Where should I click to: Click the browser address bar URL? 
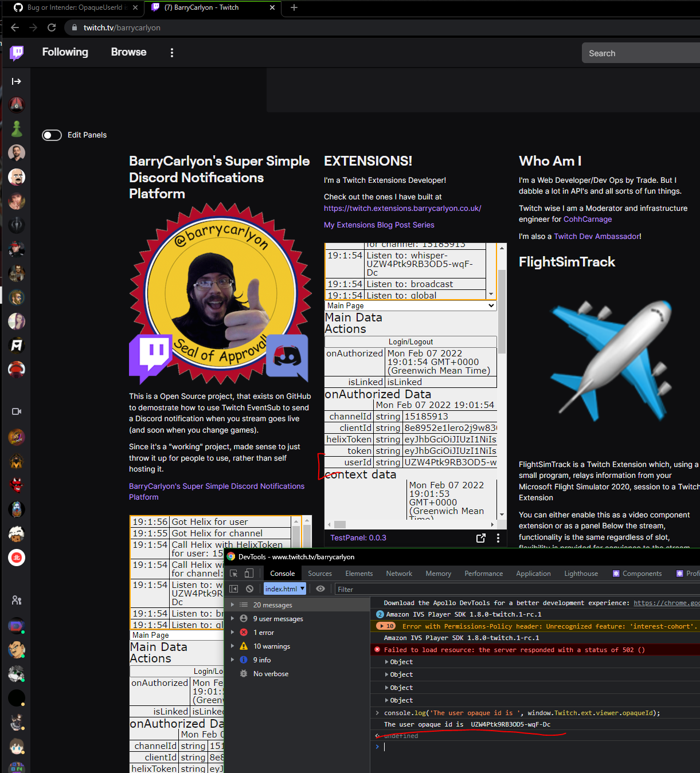click(x=122, y=28)
